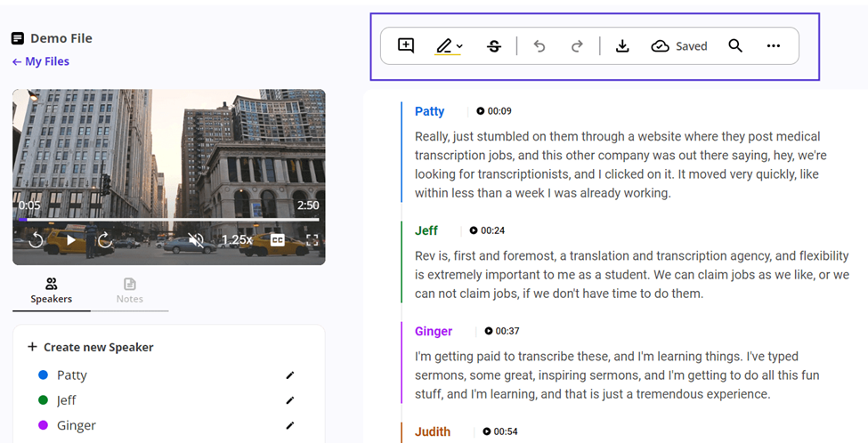868x443 pixels.
Task: Open transcript search
Action: coord(735,46)
